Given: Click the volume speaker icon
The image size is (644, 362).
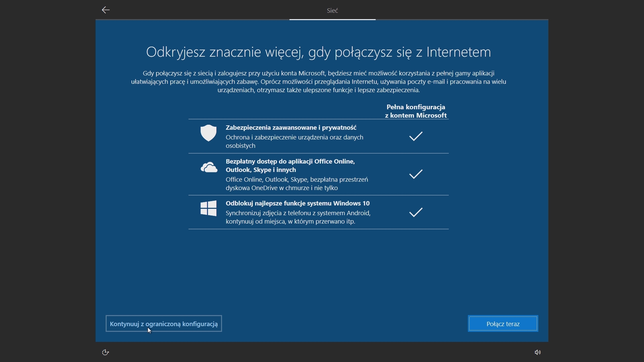Looking at the screenshot, I should coord(538,352).
